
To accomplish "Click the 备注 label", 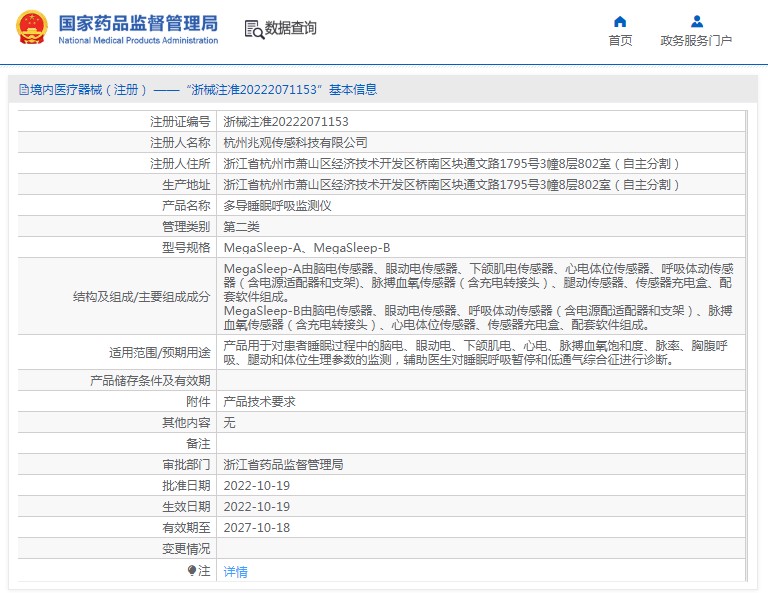I will [198, 444].
